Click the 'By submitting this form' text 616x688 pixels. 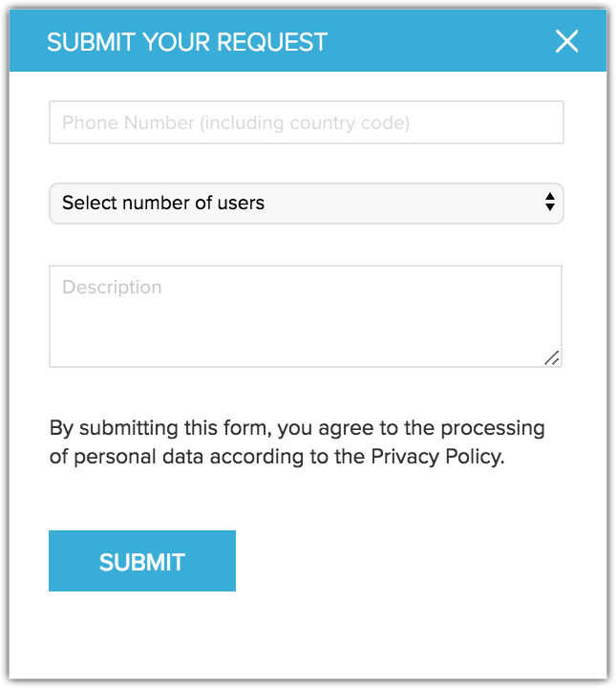pos(153,427)
